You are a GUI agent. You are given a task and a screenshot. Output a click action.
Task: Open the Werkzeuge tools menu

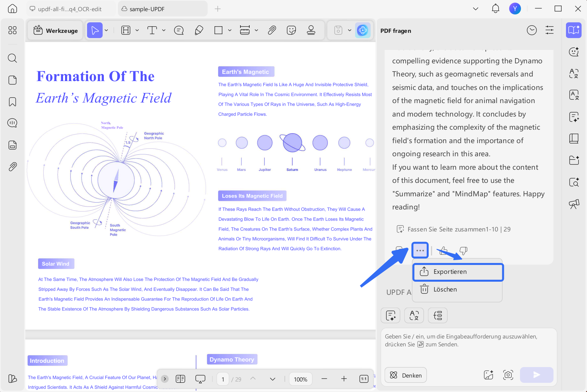pos(56,31)
